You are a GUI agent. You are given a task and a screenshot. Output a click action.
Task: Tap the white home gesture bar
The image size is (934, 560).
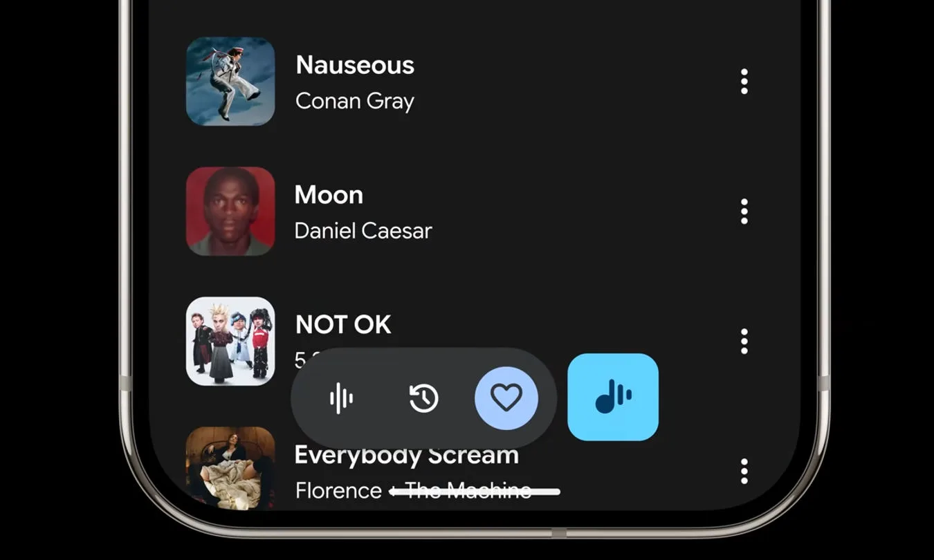click(475, 492)
